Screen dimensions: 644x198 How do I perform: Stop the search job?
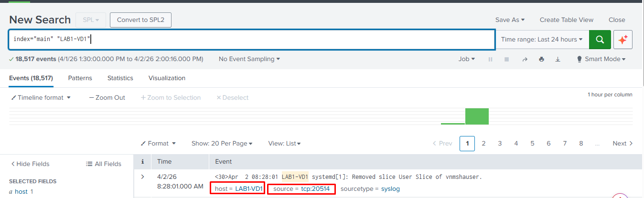[506, 59]
